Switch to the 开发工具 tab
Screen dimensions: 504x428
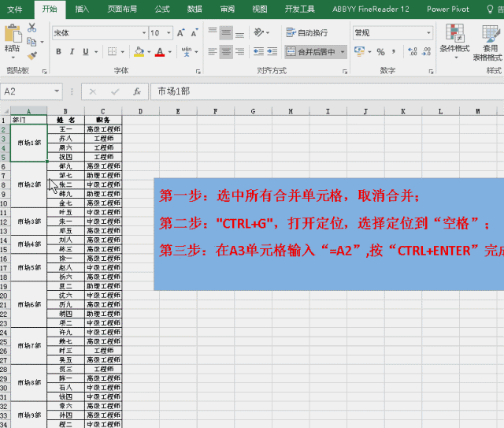click(299, 9)
